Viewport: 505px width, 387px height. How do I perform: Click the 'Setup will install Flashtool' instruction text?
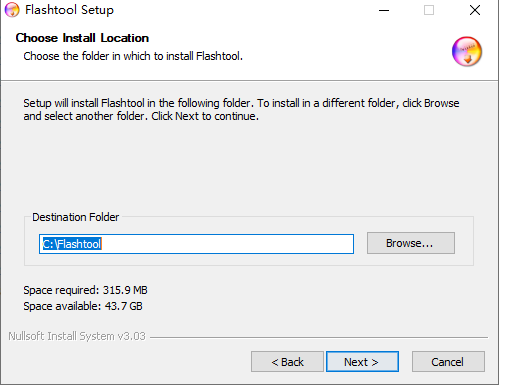coord(241,110)
